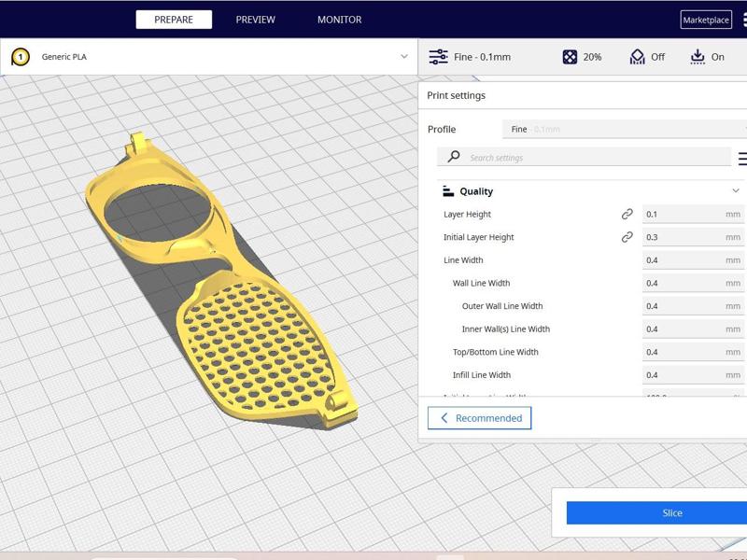The height and width of the screenshot is (560, 747).
Task: Open the MONITOR stage tab
Action: [x=339, y=20]
